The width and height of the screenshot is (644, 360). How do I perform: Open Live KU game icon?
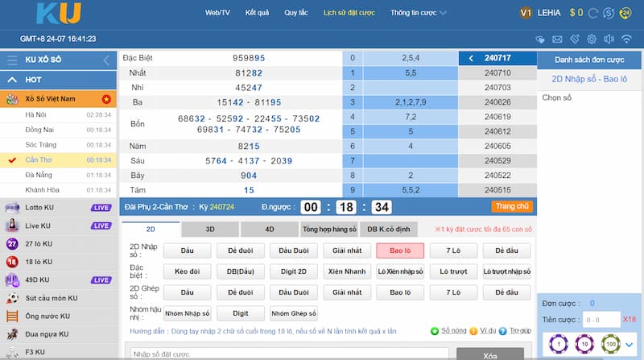coord(12,226)
